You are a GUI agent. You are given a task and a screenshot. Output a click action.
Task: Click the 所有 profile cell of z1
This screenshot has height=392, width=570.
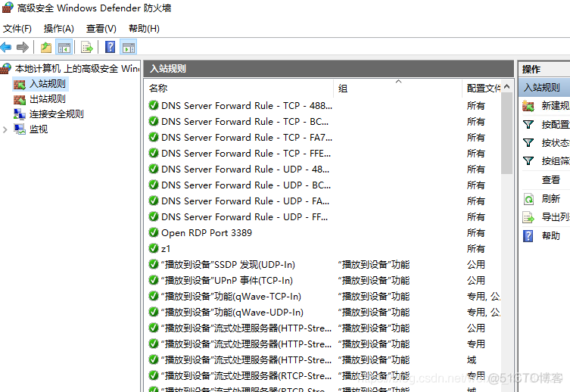pyautogui.click(x=476, y=249)
